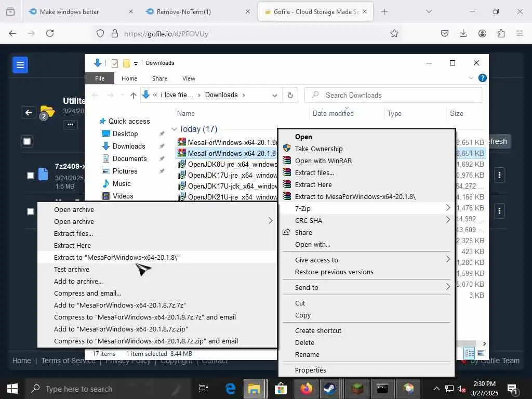The height and width of the screenshot is (399, 532).
Task: Refresh the Downloads folder listing
Action: pyautogui.click(x=290, y=96)
